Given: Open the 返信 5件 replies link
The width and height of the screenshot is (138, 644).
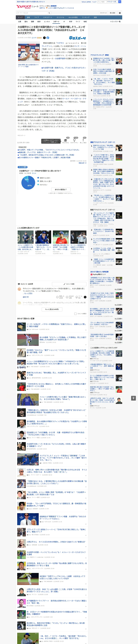Looking at the screenshot, I should [26, 297].
